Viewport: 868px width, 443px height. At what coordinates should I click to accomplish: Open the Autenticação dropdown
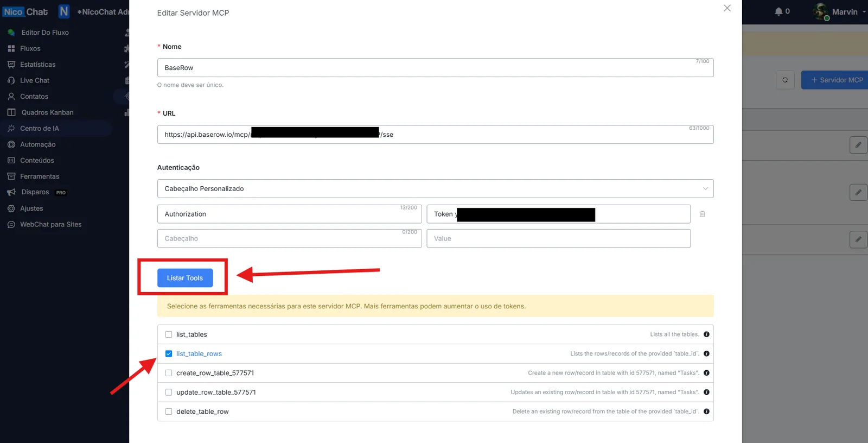click(435, 189)
